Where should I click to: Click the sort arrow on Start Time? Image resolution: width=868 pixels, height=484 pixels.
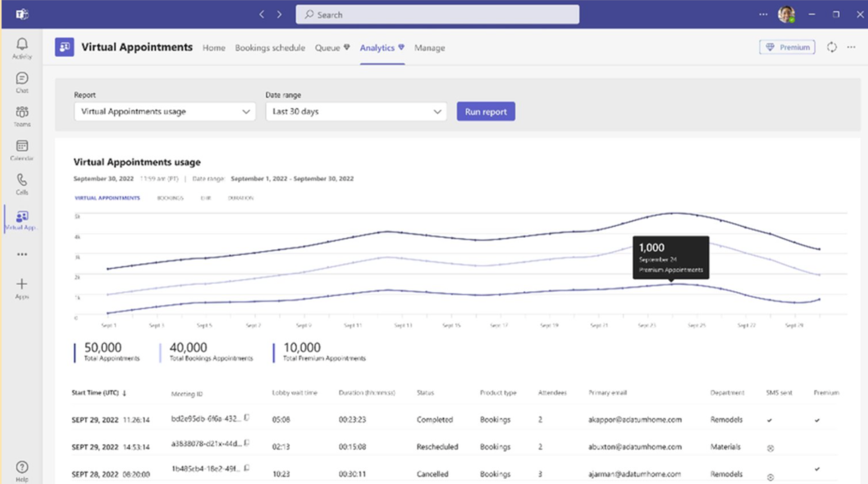[x=125, y=393]
